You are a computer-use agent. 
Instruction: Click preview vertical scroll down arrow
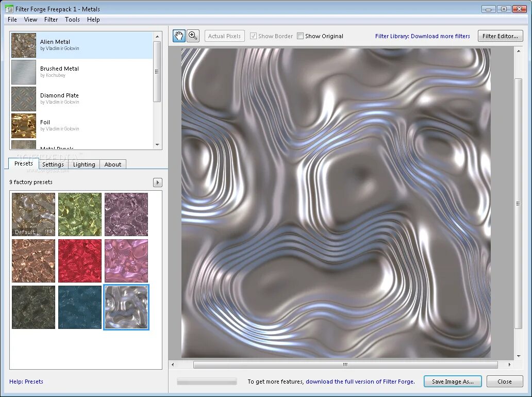pyautogui.click(x=519, y=356)
